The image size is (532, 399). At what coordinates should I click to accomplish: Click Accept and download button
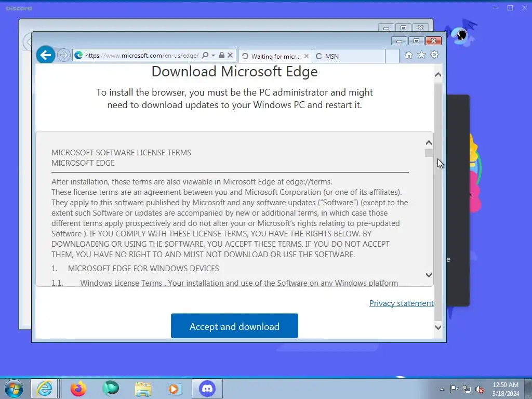pos(234,326)
